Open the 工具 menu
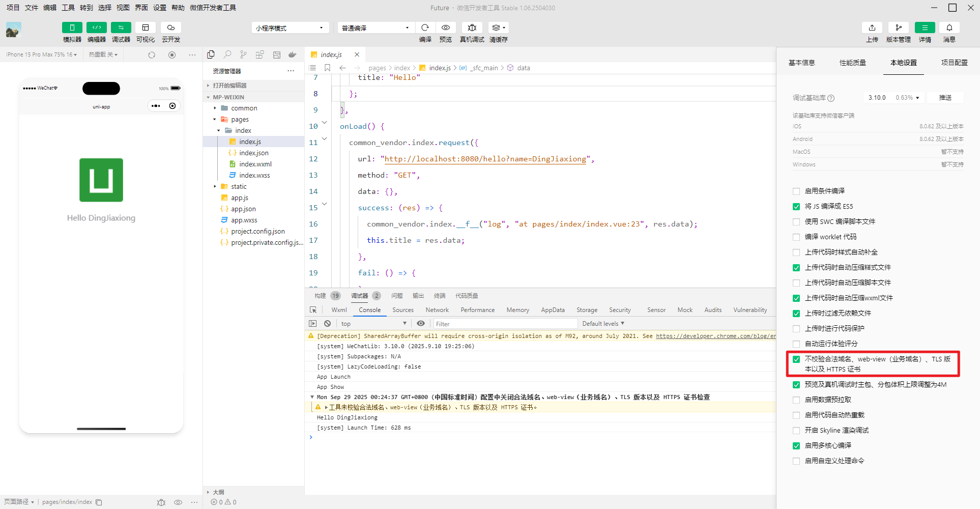This screenshot has width=980, height=509. pyautogui.click(x=68, y=8)
